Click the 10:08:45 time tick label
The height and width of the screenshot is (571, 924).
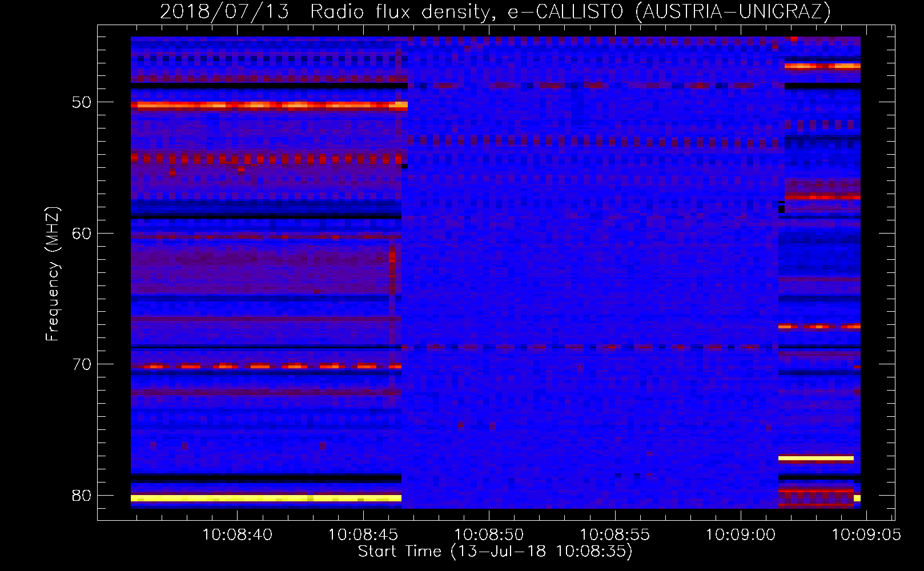pos(363,535)
